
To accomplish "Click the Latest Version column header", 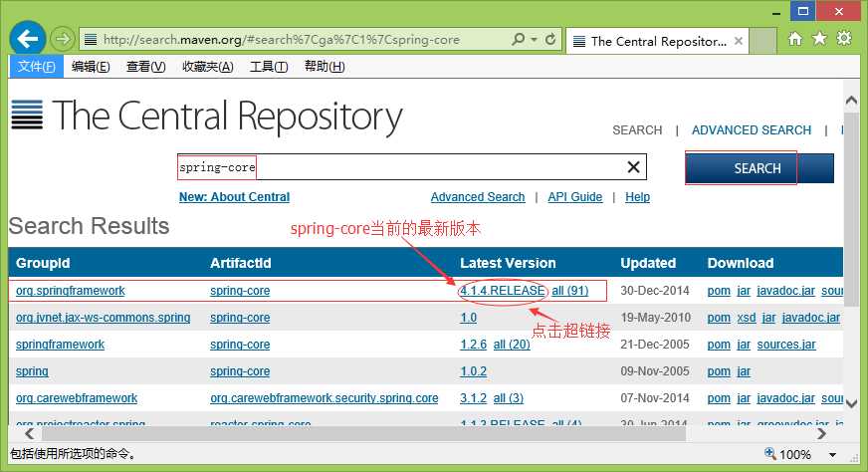I will 508,263.
